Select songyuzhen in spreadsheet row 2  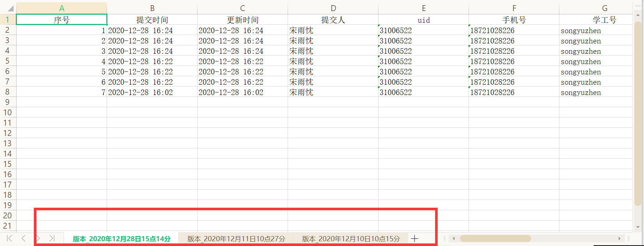coord(596,30)
